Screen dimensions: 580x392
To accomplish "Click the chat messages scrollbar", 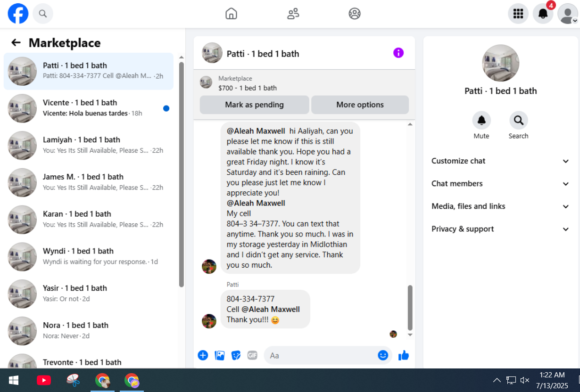I will pyautogui.click(x=410, y=307).
